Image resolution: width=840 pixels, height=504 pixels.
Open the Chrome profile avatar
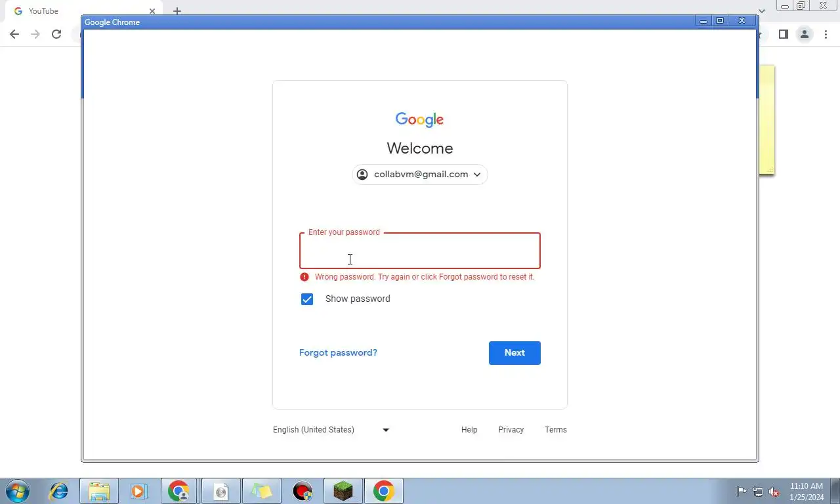pos(804,34)
